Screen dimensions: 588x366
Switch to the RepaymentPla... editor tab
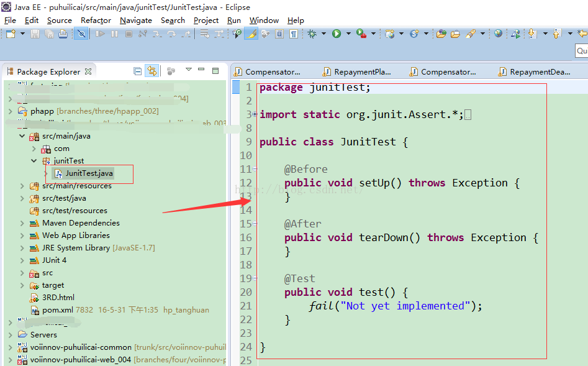[x=357, y=71]
